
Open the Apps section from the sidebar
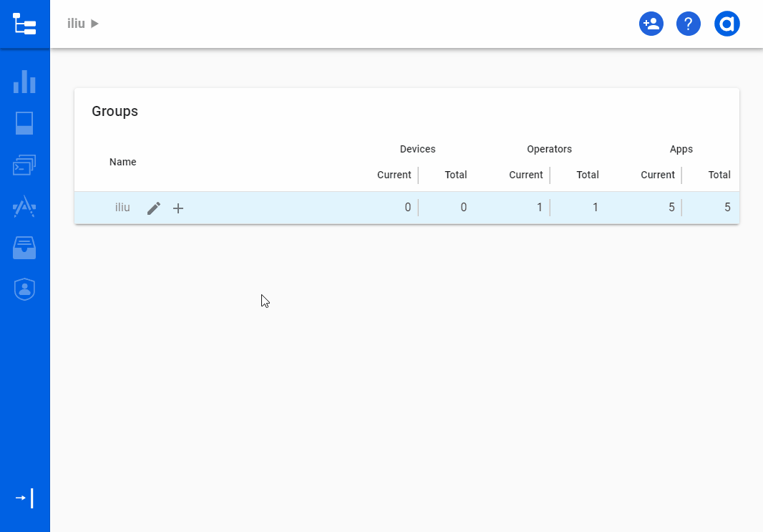[24, 206]
